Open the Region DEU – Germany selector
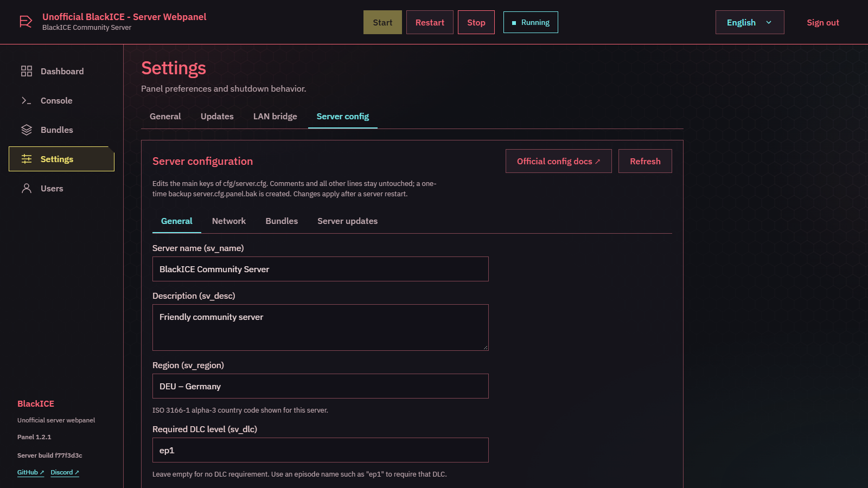868x488 pixels. click(321, 386)
